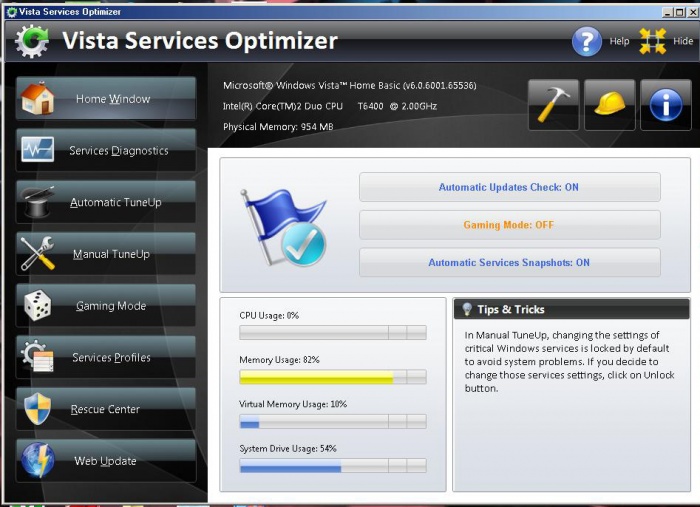This screenshot has width=700, height=507.
Task: Click the shield icon for Rescue Center
Action: coord(38,408)
